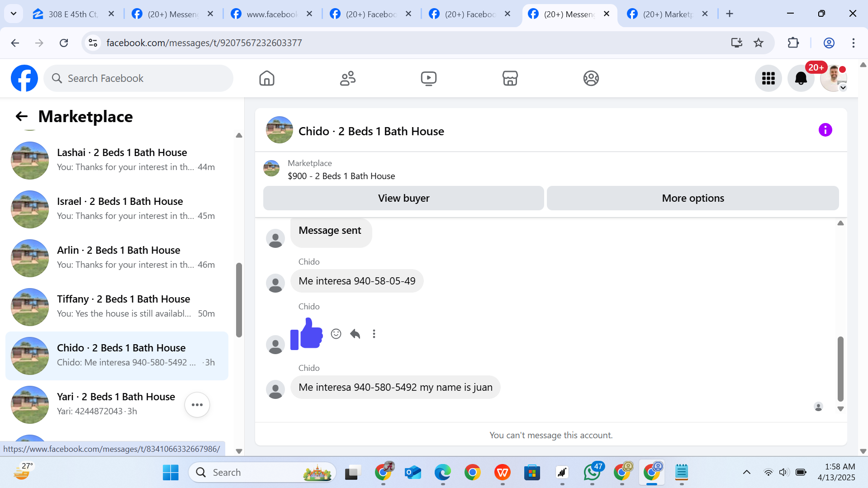Open Microsoft Store from the taskbar
Viewport: 868px width, 488px height.
532,473
